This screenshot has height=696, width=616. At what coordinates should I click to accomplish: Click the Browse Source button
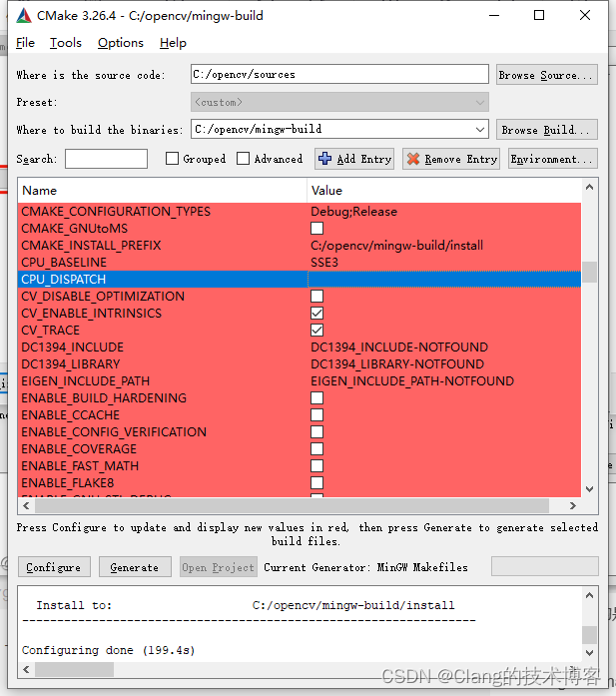point(547,75)
